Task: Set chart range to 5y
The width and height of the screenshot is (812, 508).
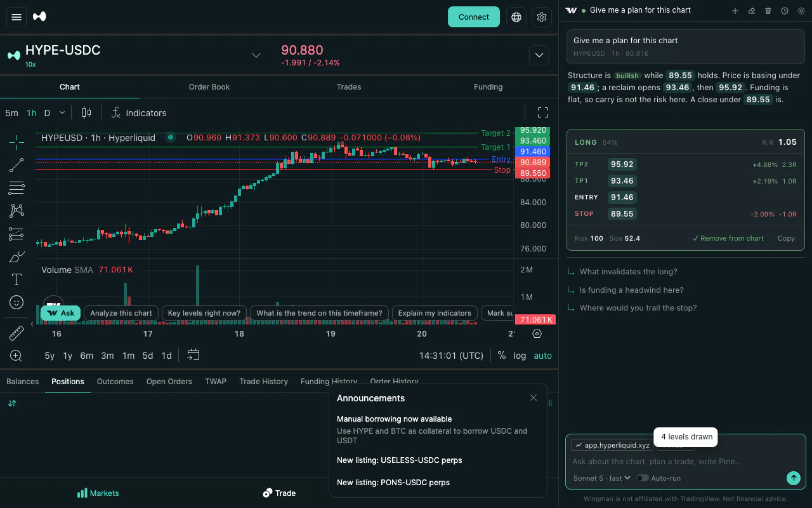Action: click(49, 356)
